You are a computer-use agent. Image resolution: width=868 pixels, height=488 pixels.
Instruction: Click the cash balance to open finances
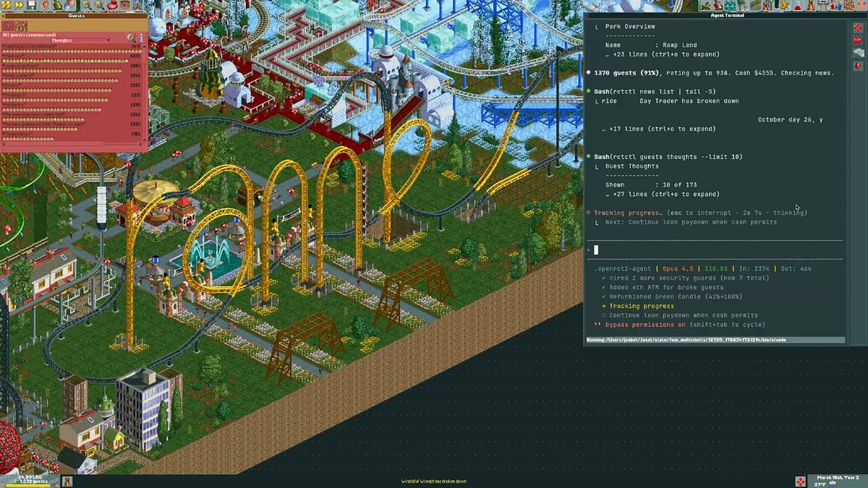point(30,477)
